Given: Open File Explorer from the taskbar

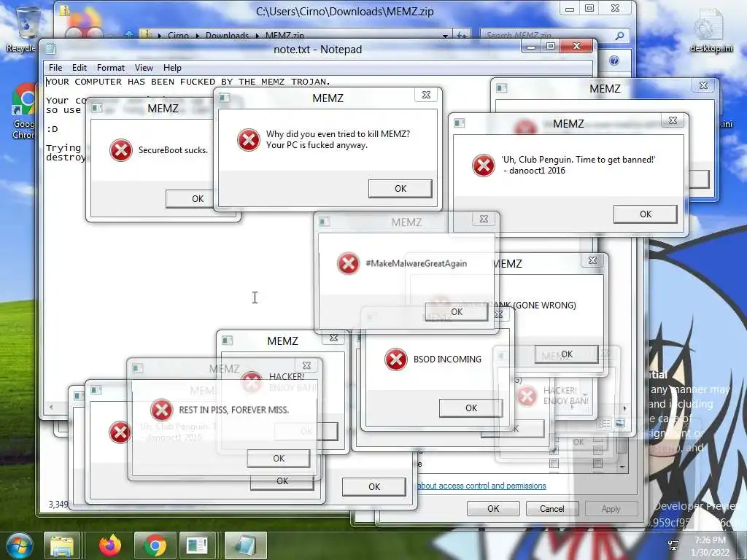Looking at the screenshot, I should click(x=61, y=545).
